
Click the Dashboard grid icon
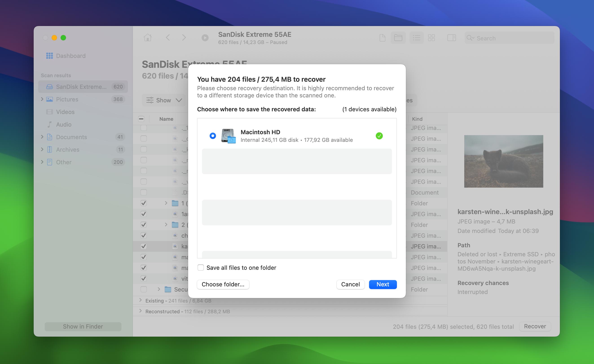(49, 56)
